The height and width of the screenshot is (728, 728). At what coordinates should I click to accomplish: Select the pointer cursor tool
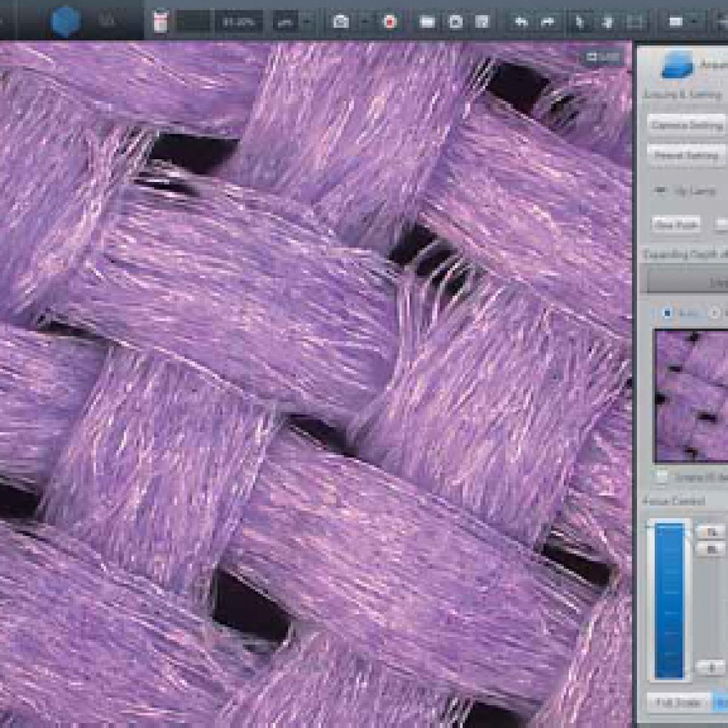pos(580,22)
